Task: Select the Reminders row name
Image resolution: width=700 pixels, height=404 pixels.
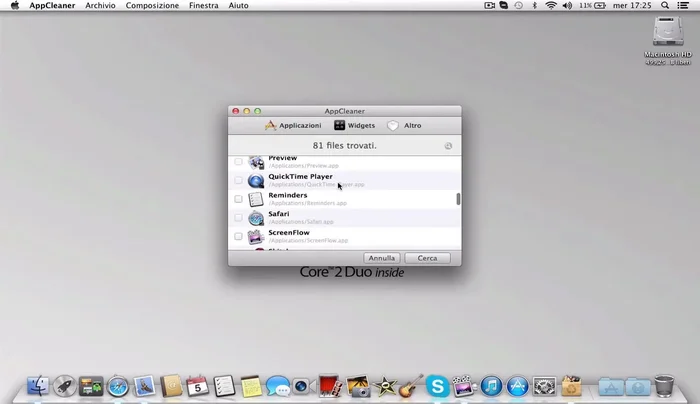Action: 288,195
